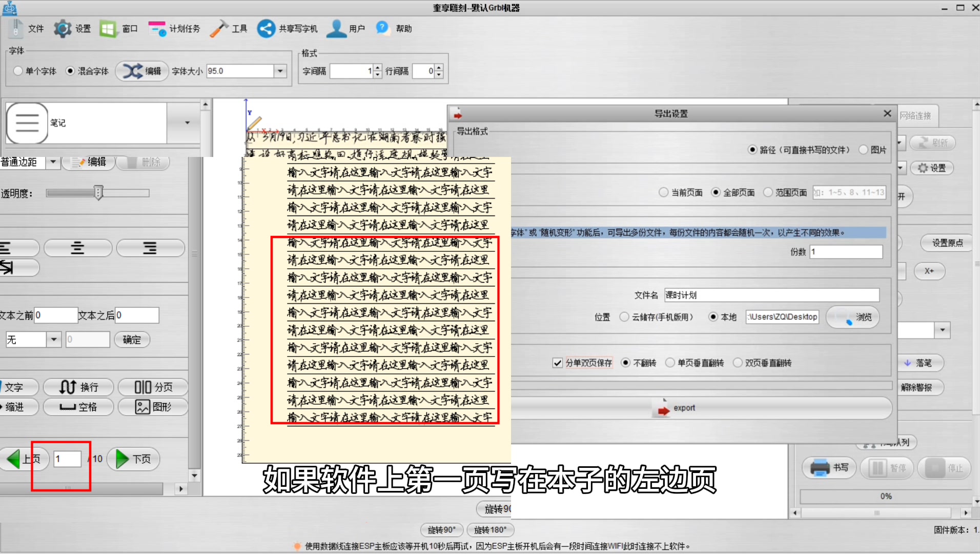
Task: Click the 暂停 pause button
Action: 887,468
